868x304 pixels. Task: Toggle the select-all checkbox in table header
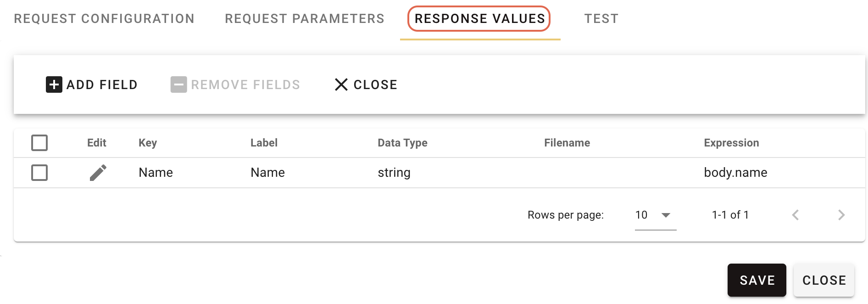[39, 142]
